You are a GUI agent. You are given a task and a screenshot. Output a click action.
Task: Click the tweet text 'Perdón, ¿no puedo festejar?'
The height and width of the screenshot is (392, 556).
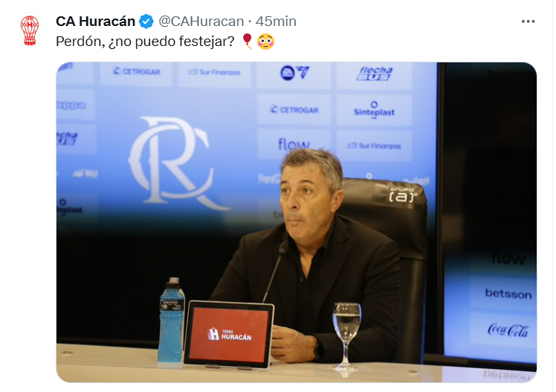click(145, 42)
